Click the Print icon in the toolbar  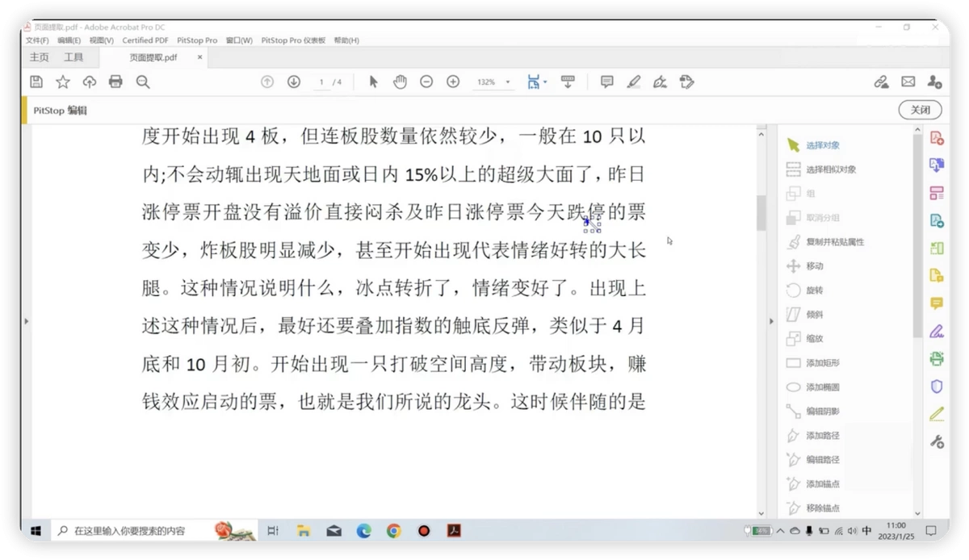(x=115, y=81)
